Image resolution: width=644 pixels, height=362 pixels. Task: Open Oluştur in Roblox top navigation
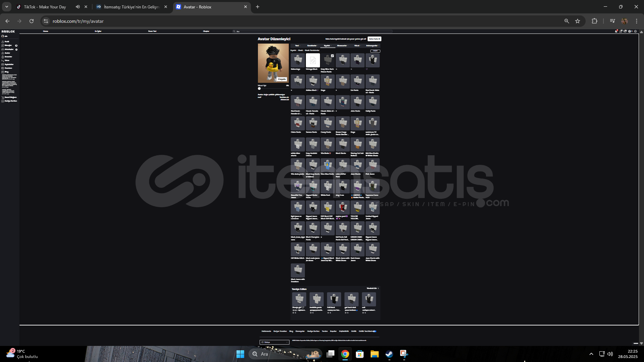pyautogui.click(x=206, y=31)
